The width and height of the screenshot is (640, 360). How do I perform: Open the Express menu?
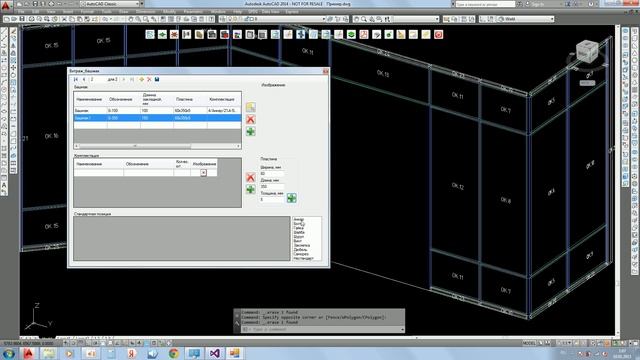[x=292, y=12]
